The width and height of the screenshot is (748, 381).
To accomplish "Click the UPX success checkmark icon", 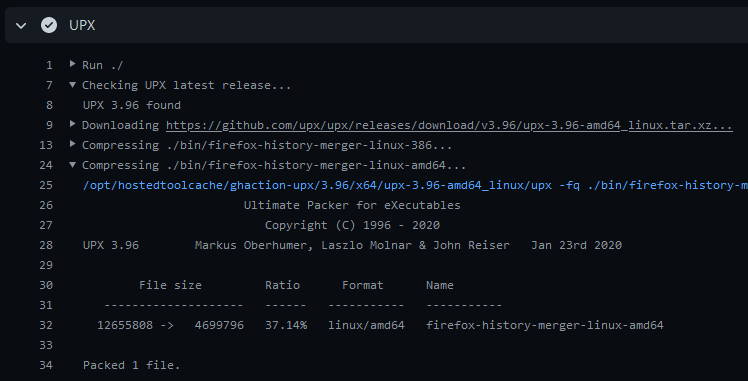I will [49, 25].
